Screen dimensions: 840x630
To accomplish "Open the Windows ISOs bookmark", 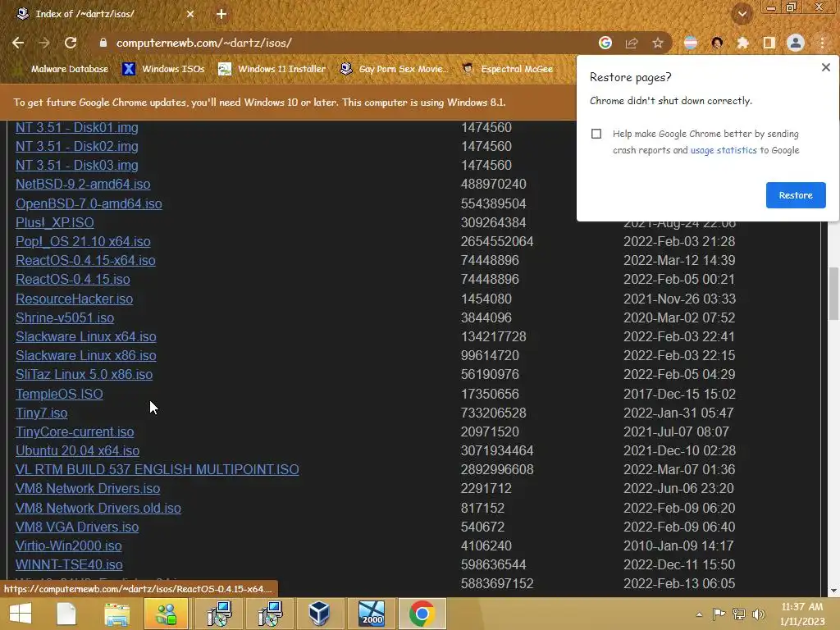I will 163,69.
